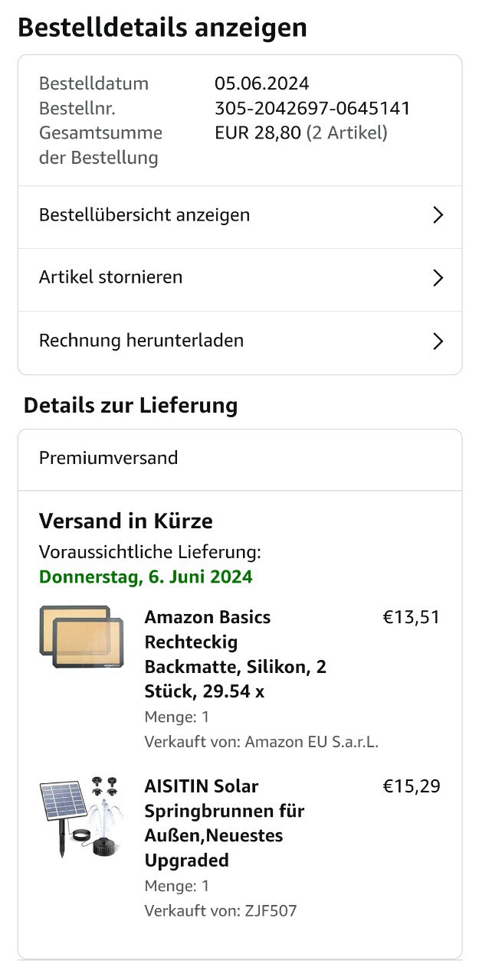Click the order number 305-2042697-0645141
Viewport: 479px width, 980px height.
(x=312, y=109)
